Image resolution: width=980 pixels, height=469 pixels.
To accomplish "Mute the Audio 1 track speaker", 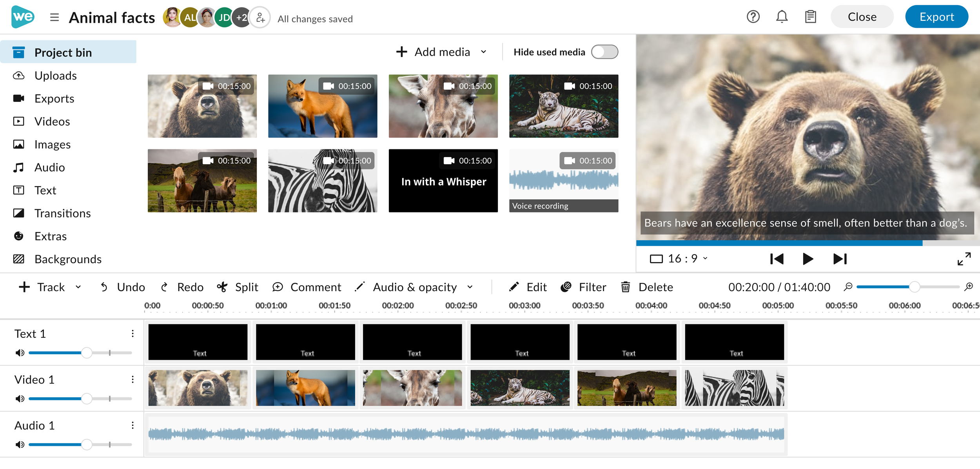I will tap(20, 445).
